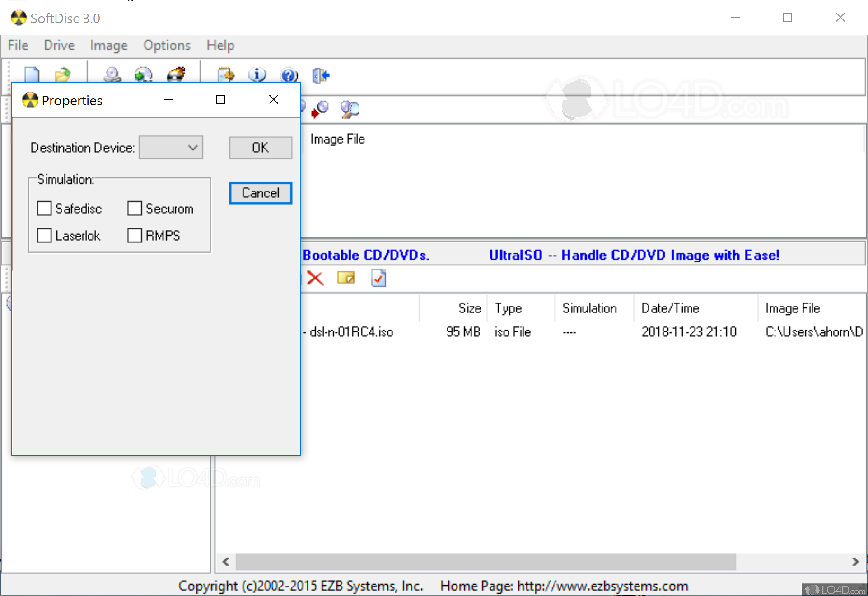This screenshot has height=596, width=868.
Task: Check the Laserlok option
Action: point(44,235)
